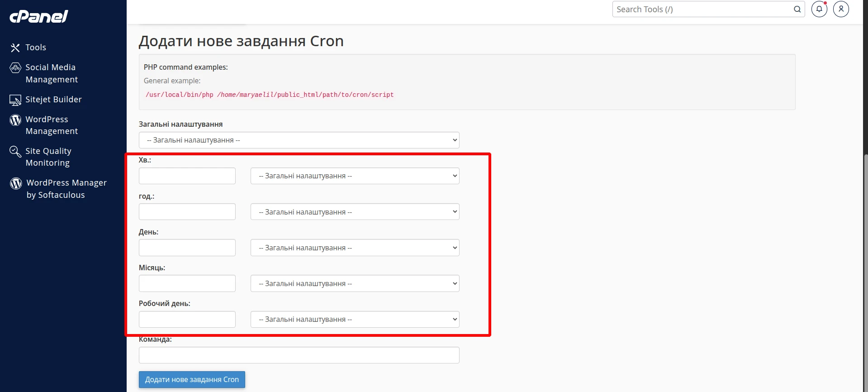The height and width of the screenshot is (392, 868).
Task: Open the Tools sidebar icon
Action: (15, 48)
